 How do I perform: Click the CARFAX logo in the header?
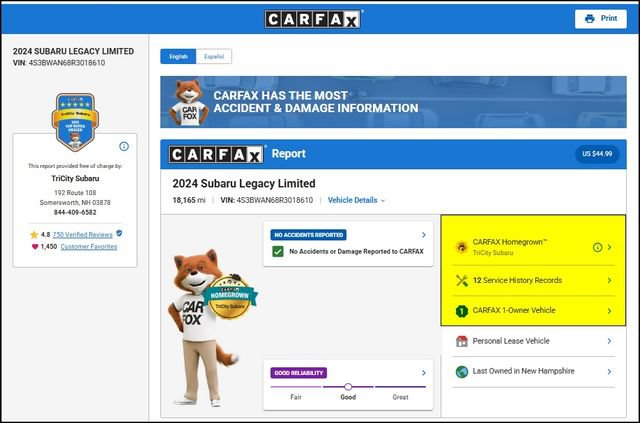point(313,19)
